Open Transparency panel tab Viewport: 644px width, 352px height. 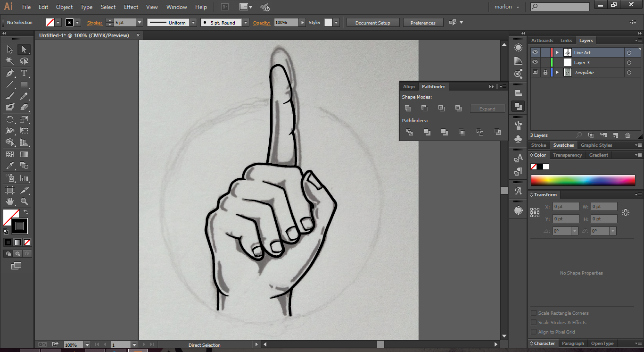pyautogui.click(x=567, y=155)
